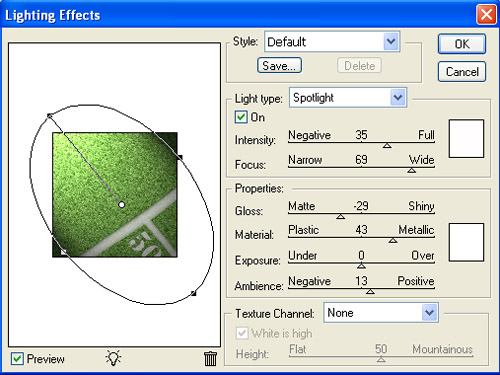
Task: Click the grass preview thumbnail image
Action: click(115, 195)
